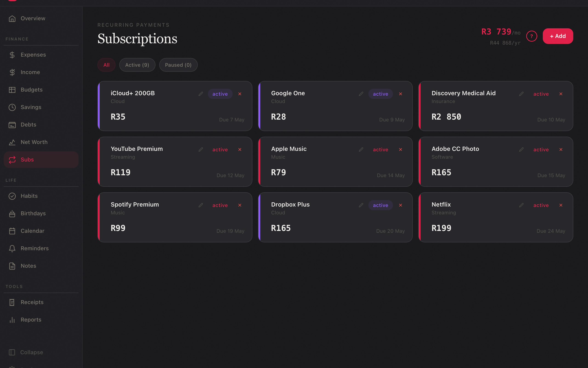Toggle active status on Google One
588x368 pixels.
pos(381,94)
